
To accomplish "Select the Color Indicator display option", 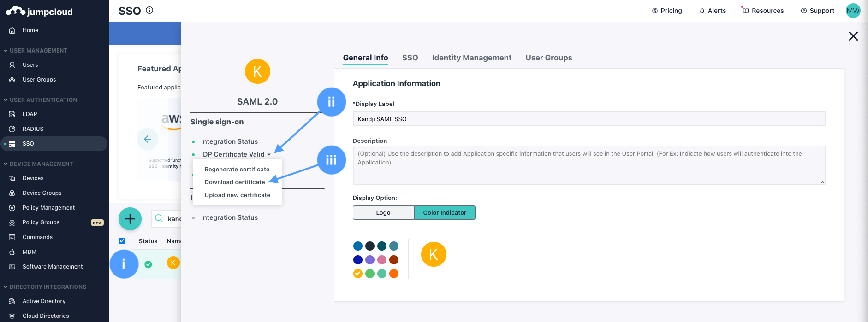I will tap(445, 212).
